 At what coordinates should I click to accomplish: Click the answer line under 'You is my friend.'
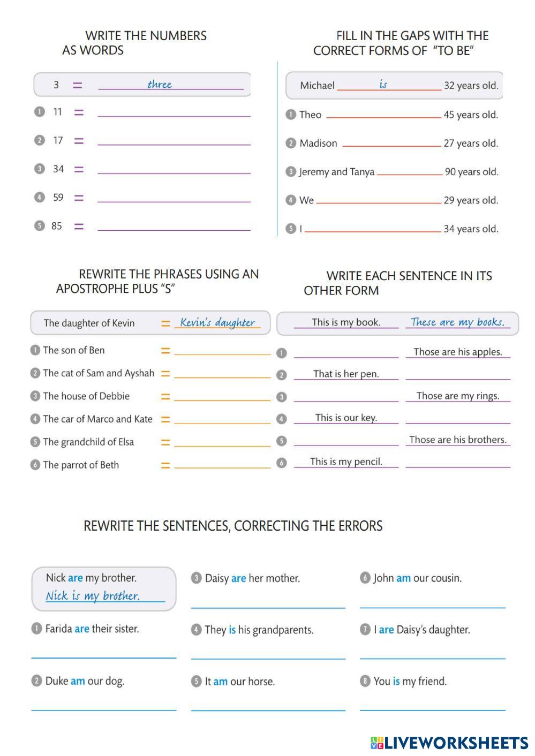coord(432,705)
